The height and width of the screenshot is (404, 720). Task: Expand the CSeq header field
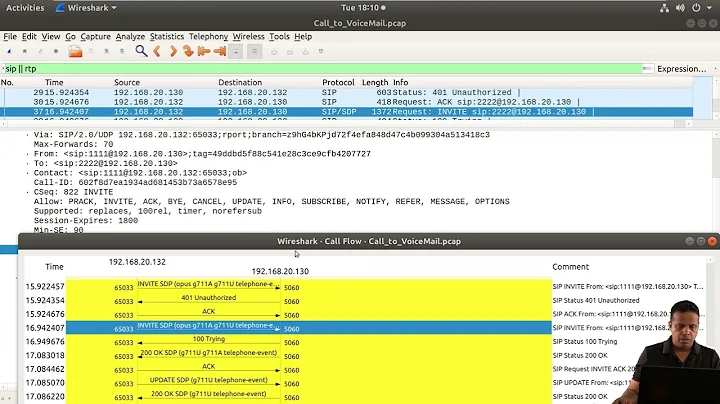pos(28,192)
